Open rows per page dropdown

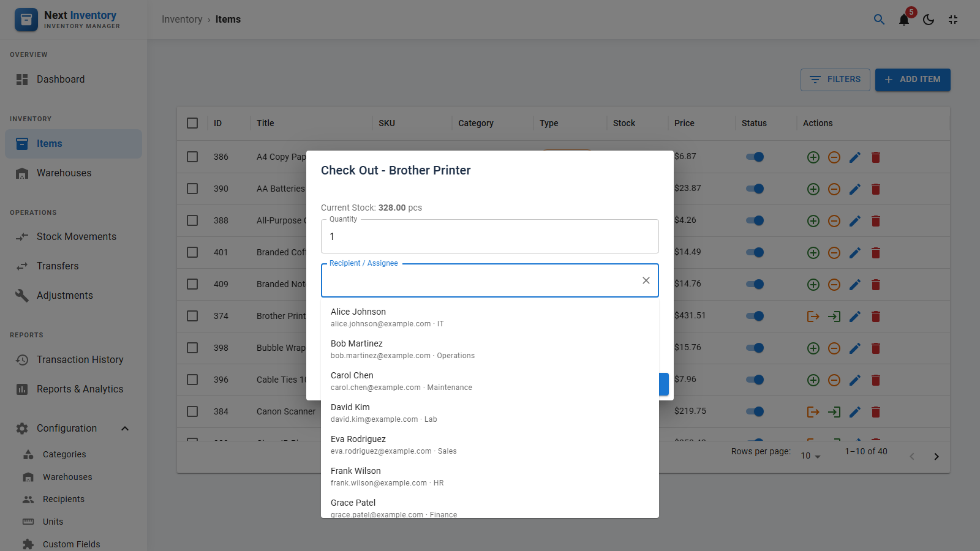(x=810, y=456)
